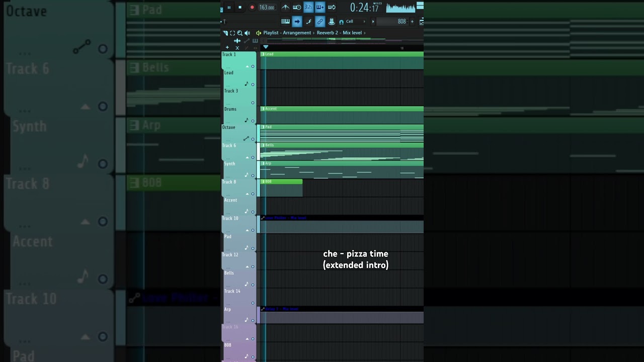Click the playhead marker on the timeline

(x=266, y=47)
